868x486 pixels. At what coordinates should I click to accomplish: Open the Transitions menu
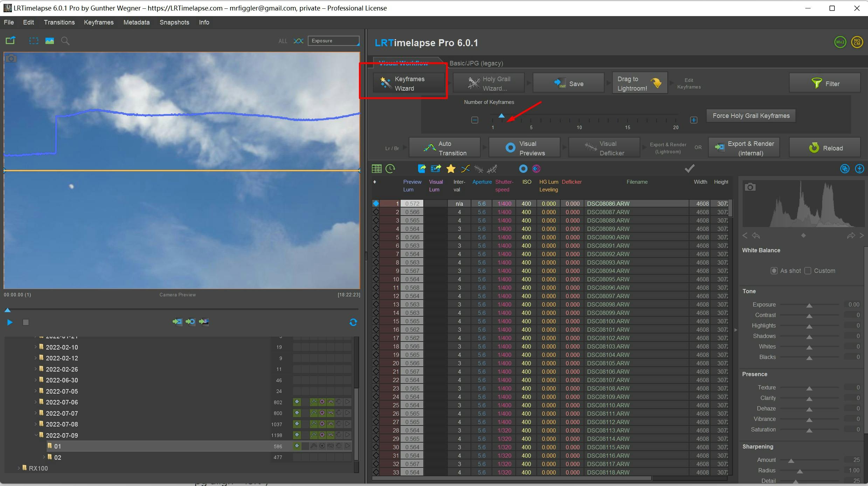59,22
